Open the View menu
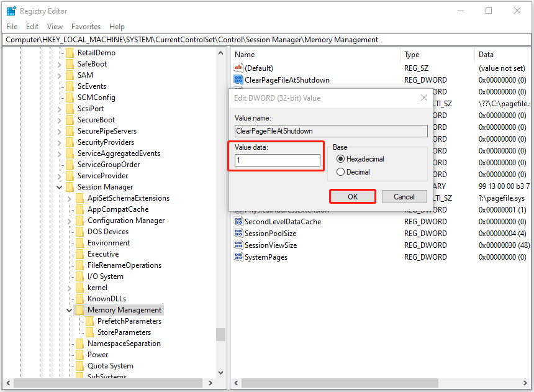 pos(55,26)
